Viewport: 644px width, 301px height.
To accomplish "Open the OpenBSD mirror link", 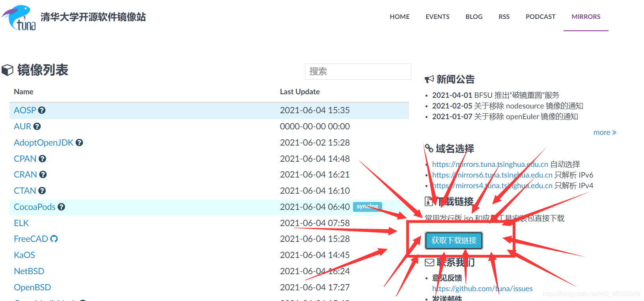I will [x=32, y=288].
